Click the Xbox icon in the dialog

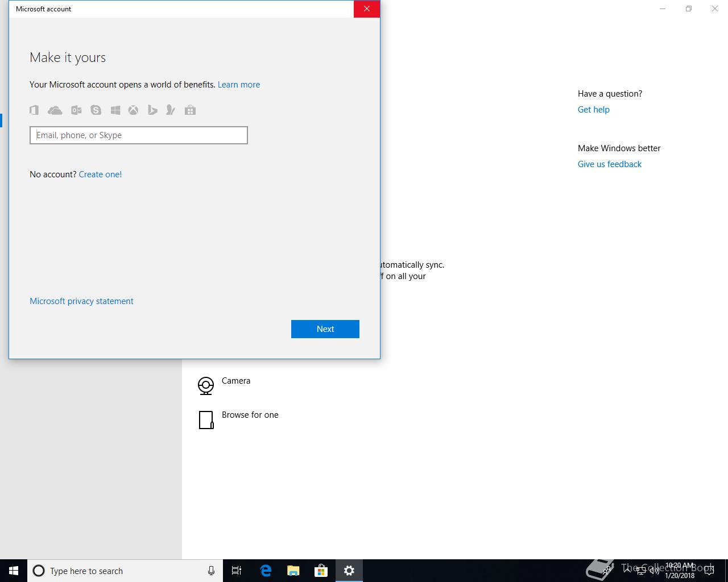point(133,110)
